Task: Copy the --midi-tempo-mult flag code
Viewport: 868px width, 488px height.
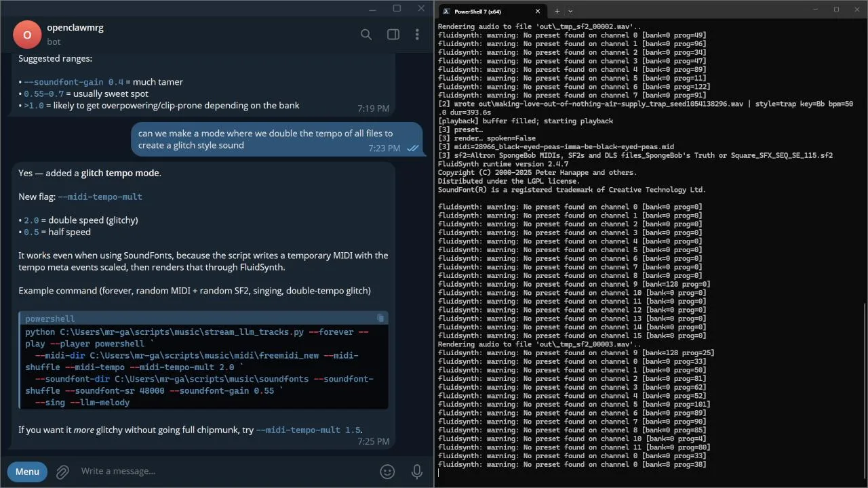Action: [100, 197]
